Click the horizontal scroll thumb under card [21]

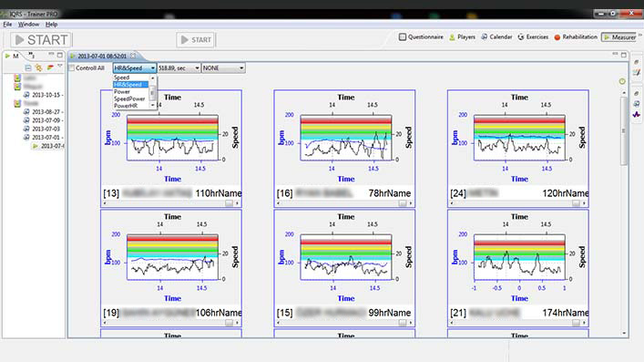576,323
